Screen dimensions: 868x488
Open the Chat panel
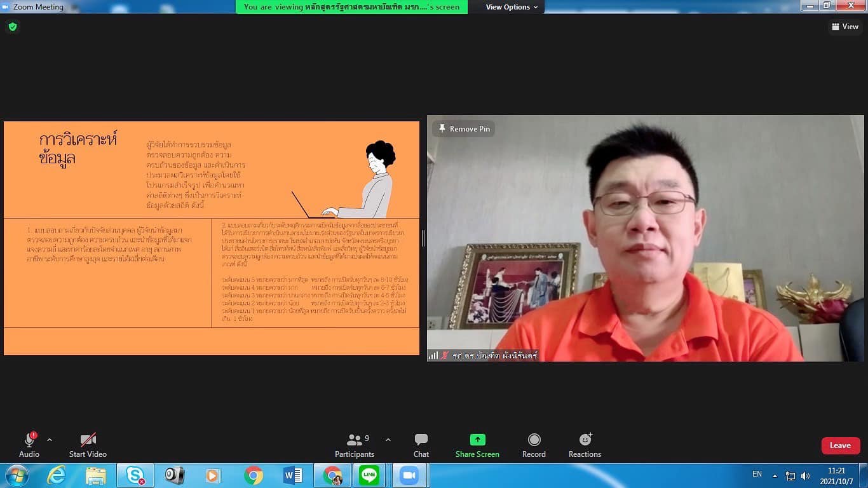(x=421, y=440)
